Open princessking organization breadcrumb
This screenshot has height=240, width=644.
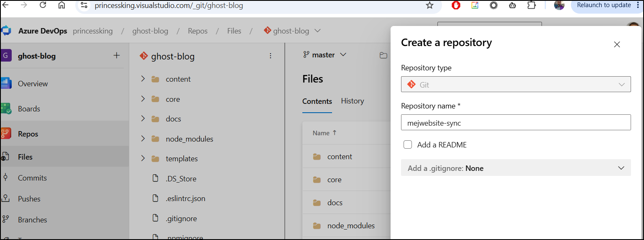coord(93,31)
